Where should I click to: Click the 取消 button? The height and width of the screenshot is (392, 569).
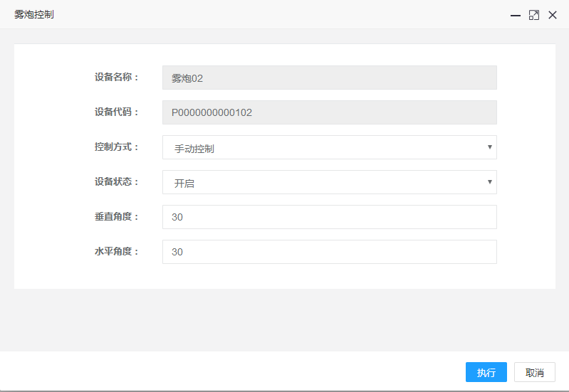(535, 372)
